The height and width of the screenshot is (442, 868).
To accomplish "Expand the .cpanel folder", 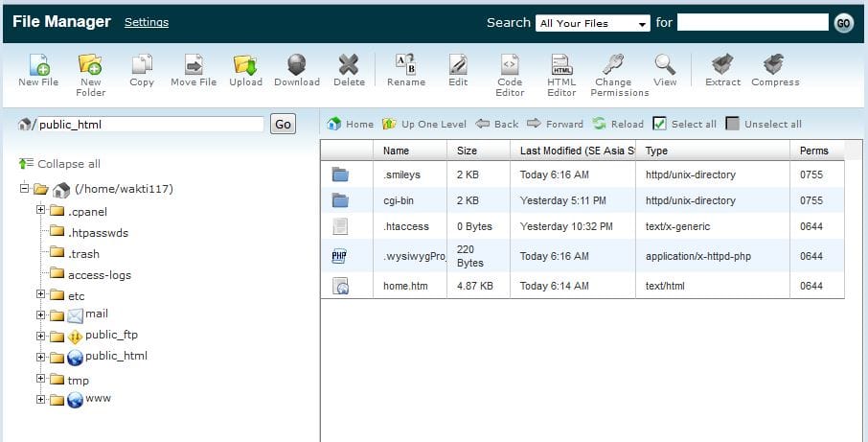I will click(x=40, y=209).
